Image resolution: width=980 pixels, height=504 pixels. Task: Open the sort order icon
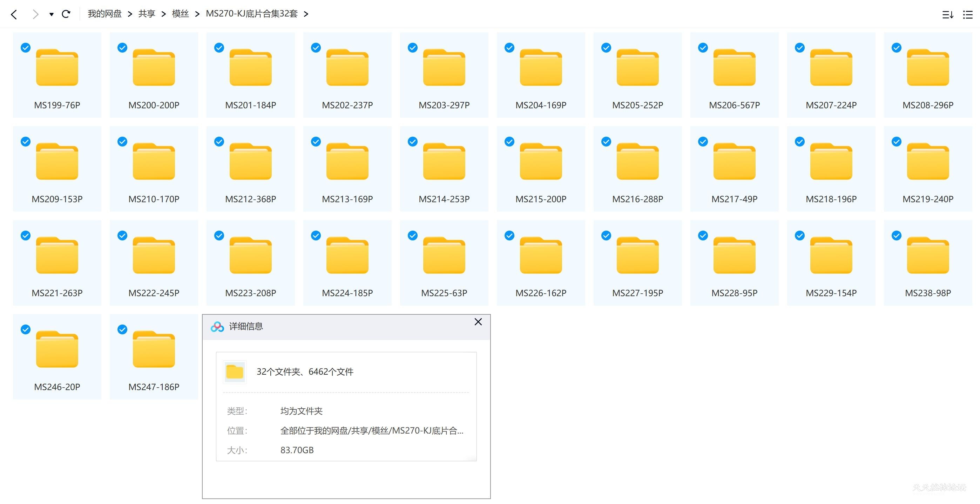coord(948,14)
